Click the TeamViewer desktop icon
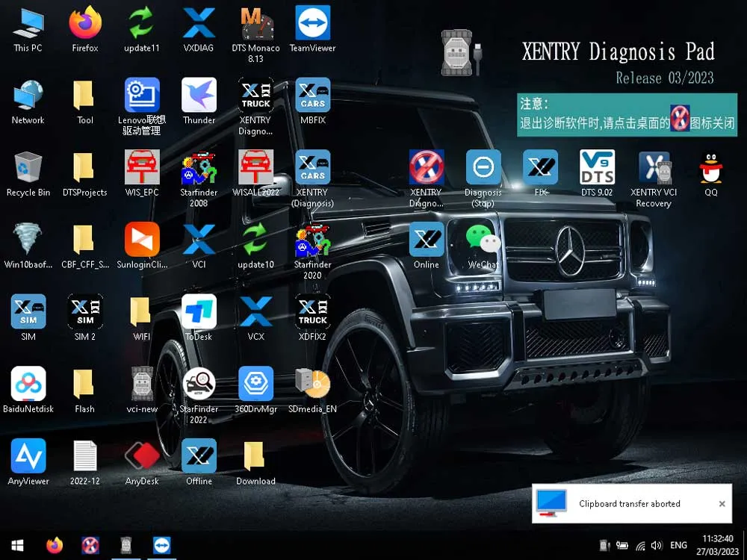747x560 pixels. [x=312, y=30]
